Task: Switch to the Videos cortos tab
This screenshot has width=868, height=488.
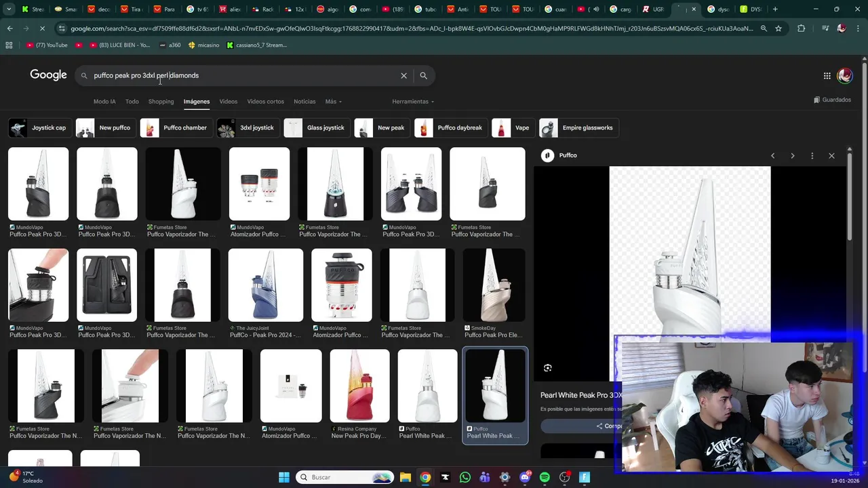Action: 265,102
